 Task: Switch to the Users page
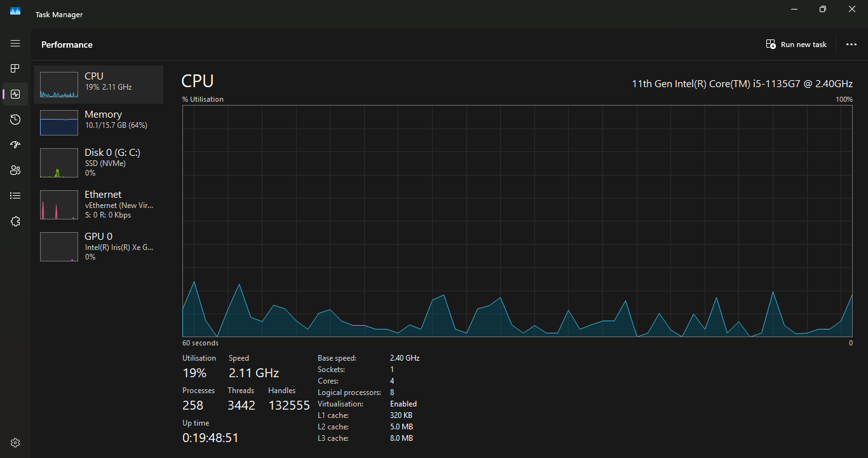pos(15,170)
